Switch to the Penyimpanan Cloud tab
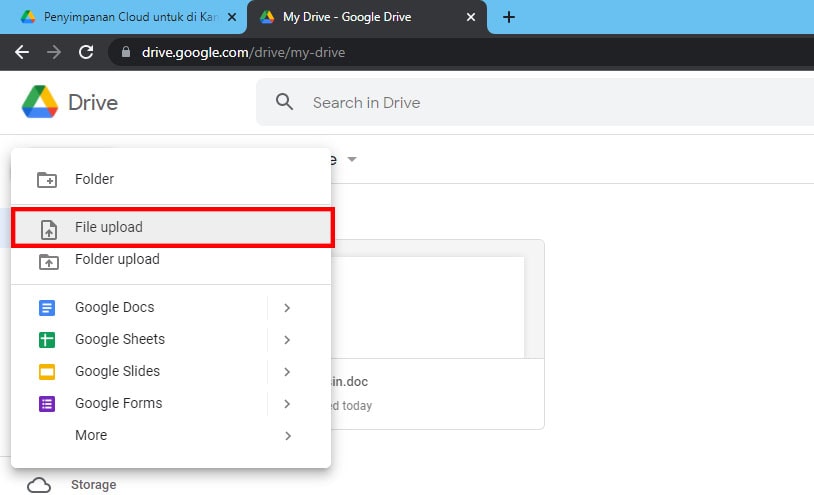 [124, 17]
